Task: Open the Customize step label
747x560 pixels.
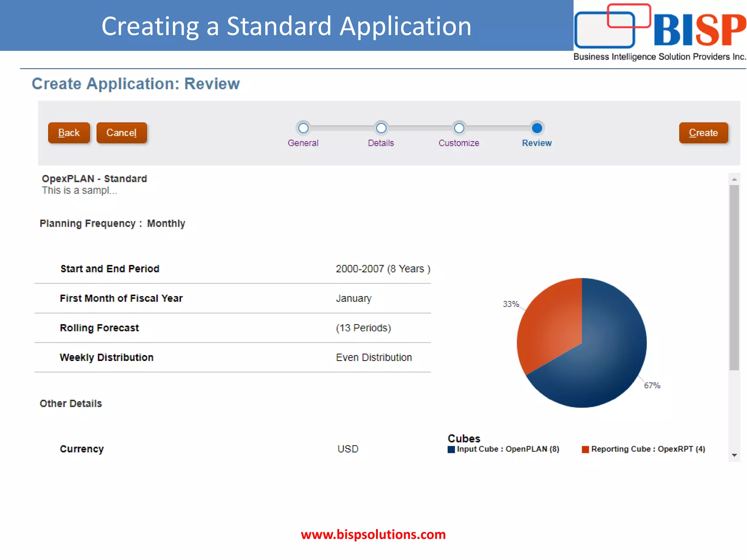Action: click(x=459, y=143)
